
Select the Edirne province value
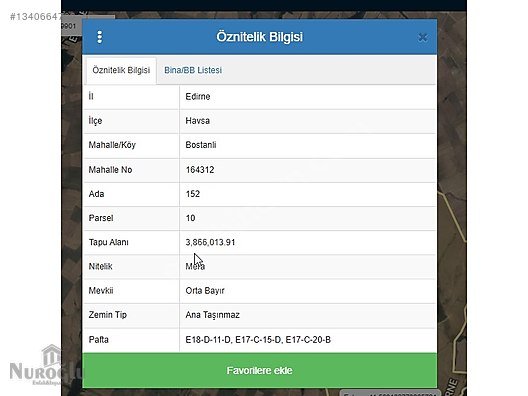pos(198,97)
